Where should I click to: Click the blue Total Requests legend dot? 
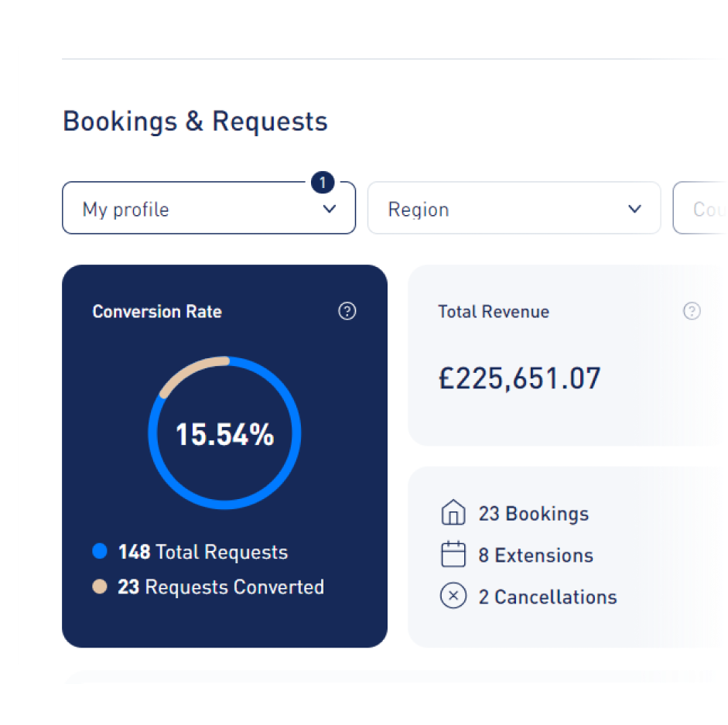pyautogui.click(x=100, y=551)
